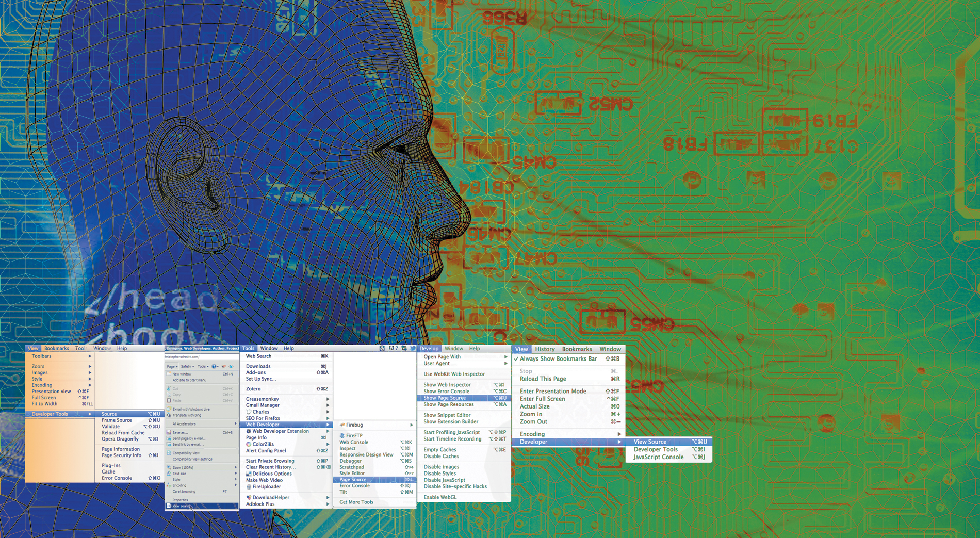Screen dimensions: 980x538
Task: Click the Compatibility View page icon
Action: click(x=169, y=453)
